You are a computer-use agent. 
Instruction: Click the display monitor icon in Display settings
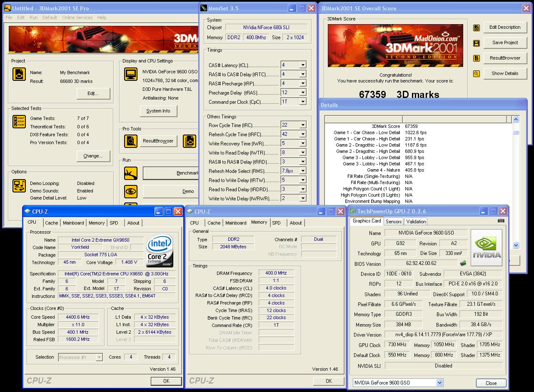[x=131, y=75]
